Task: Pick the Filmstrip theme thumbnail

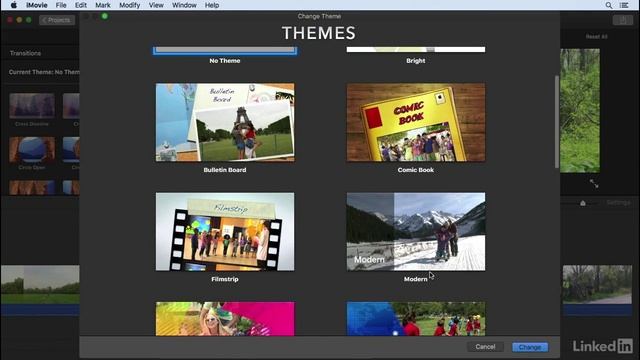Action: tap(225, 232)
